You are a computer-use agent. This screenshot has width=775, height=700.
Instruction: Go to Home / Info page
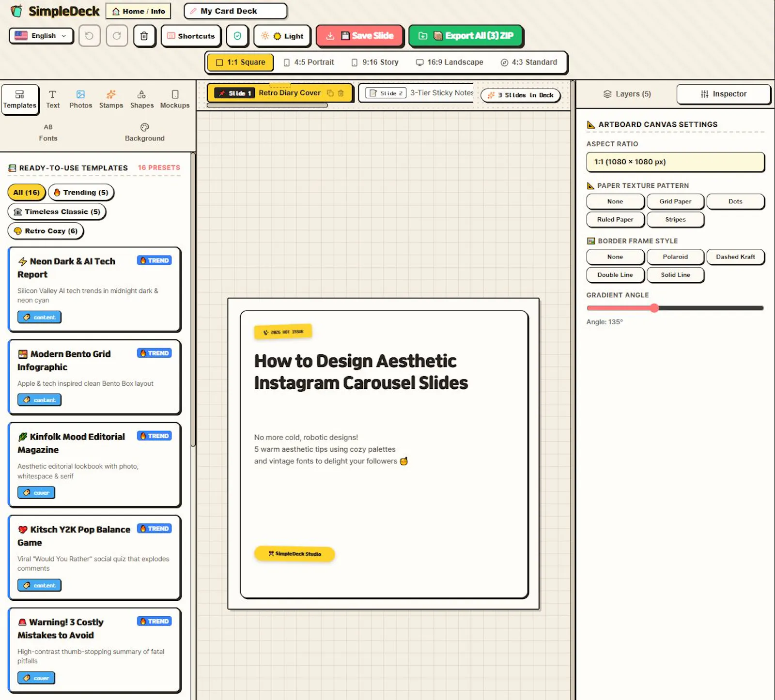tap(139, 11)
